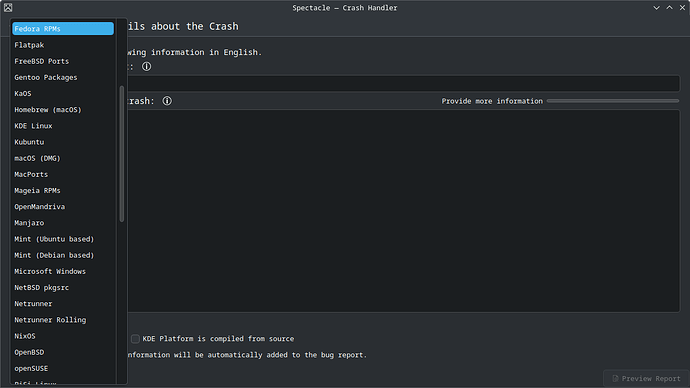Choose the Netrunner entry
This screenshot has width=690, height=388.
pos(63,304)
